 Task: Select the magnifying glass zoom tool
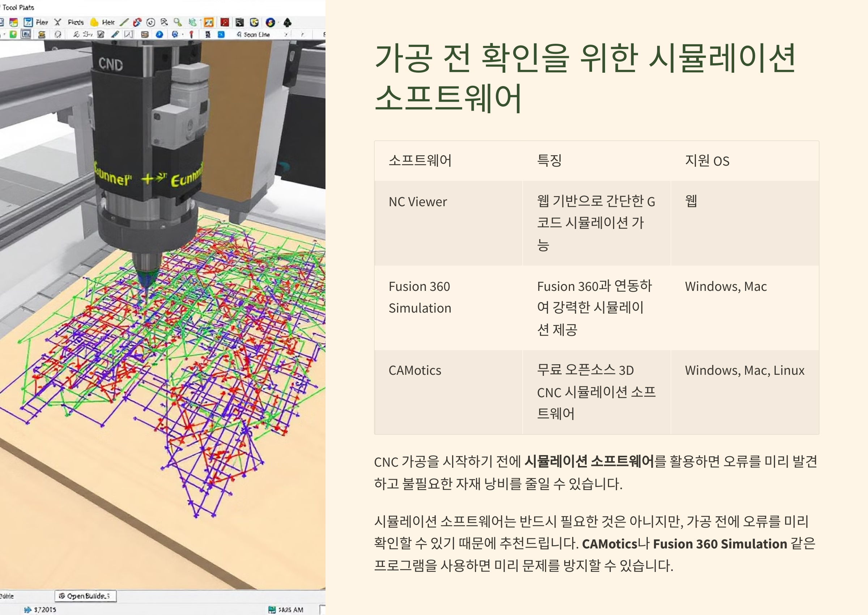(x=178, y=22)
